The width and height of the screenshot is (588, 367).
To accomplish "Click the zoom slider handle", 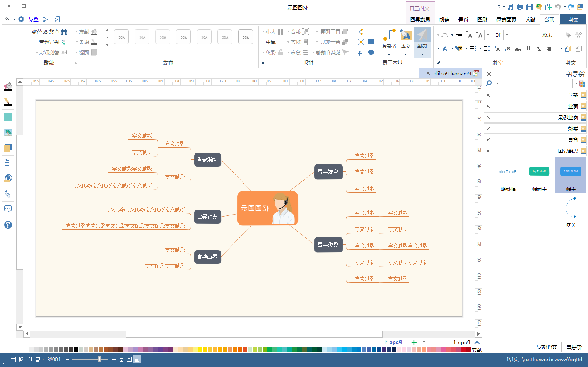I will click(99, 359).
